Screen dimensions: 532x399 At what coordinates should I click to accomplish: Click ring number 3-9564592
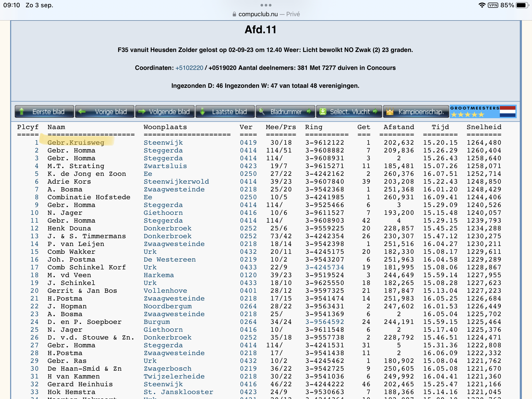coord(325,322)
